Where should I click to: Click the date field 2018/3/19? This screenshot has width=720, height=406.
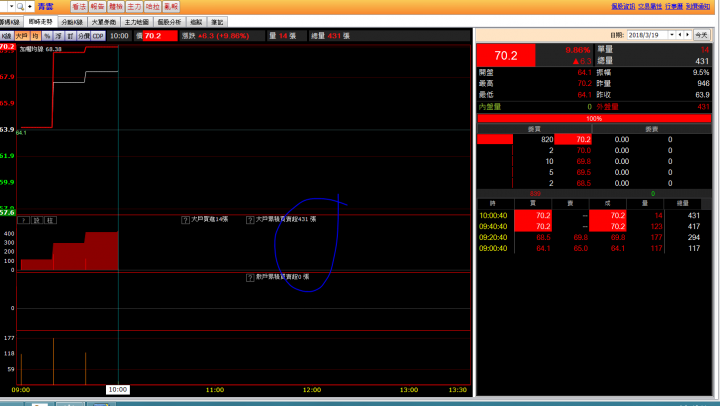[647, 35]
